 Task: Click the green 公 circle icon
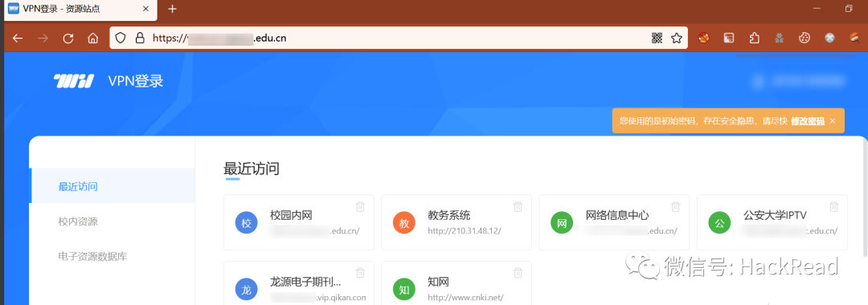(719, 223)
